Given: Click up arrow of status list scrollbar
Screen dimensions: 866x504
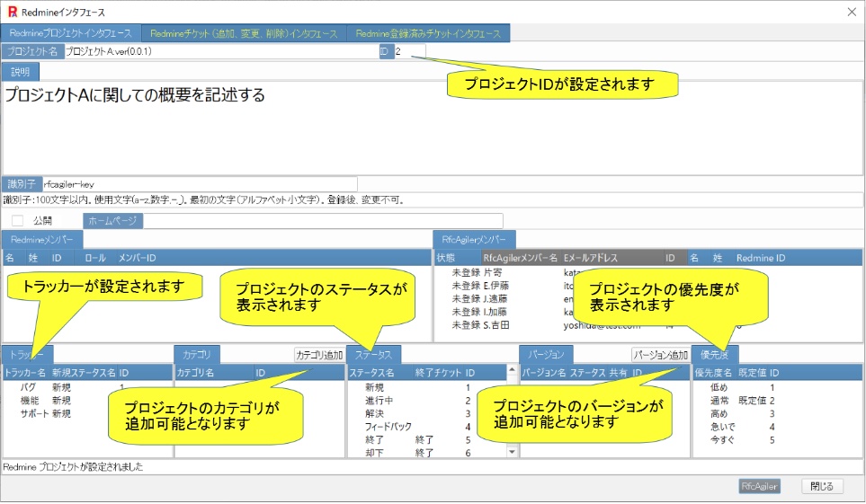Looking at the screenshot, I should (x=512, y=369).
